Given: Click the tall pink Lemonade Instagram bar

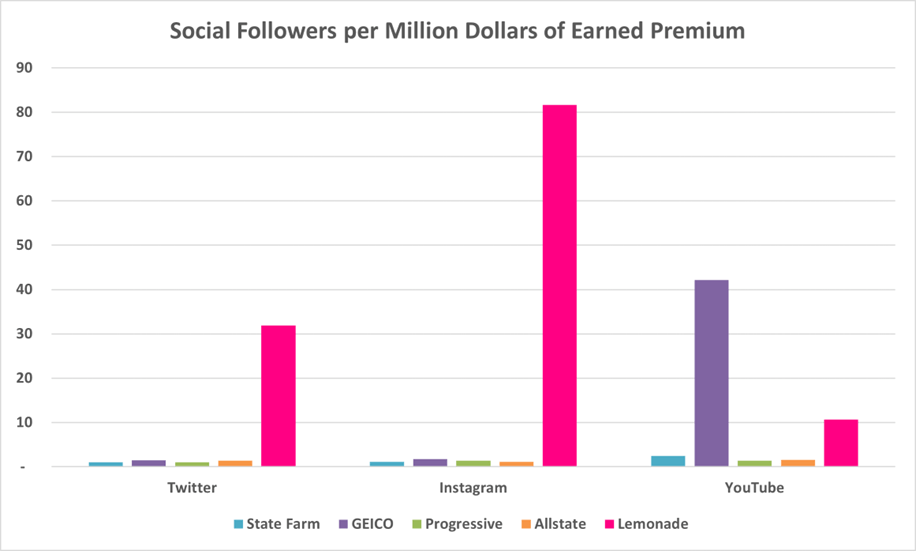Looking at the screenshot, I should (559, 285).
